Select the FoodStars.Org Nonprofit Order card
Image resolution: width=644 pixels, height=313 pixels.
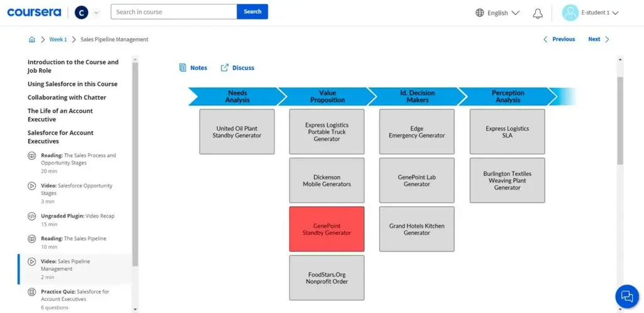(x=326, y=278)
